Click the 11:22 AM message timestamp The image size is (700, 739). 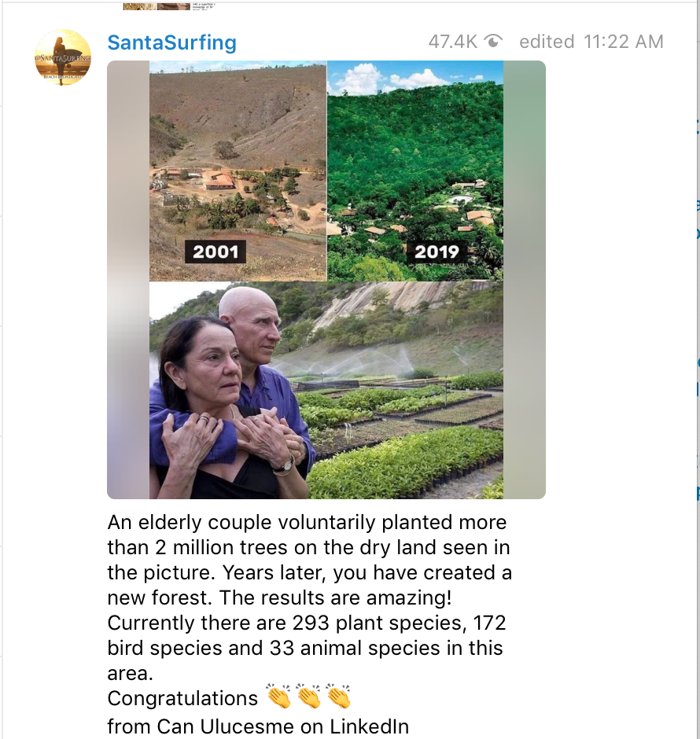[x=624, y=42]
